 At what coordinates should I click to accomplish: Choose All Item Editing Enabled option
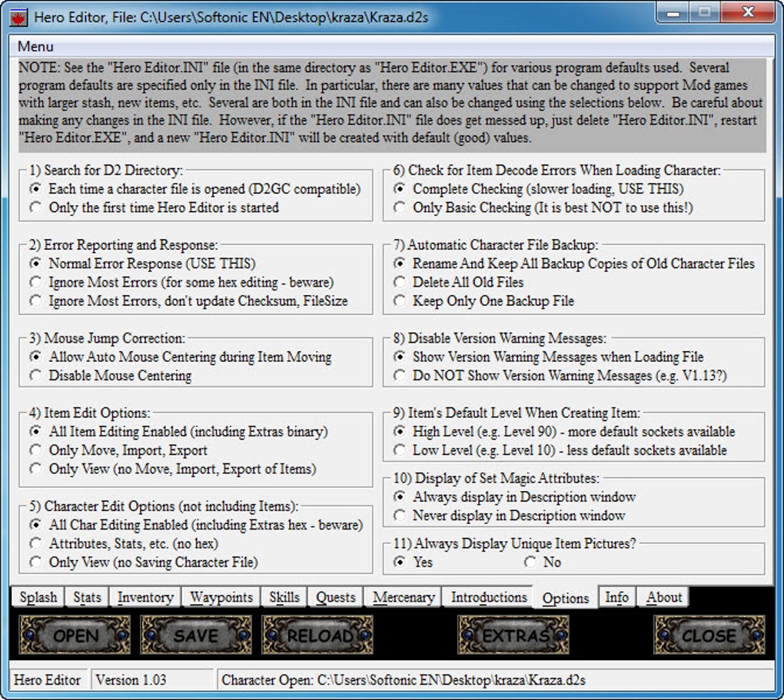click(179, 432)
